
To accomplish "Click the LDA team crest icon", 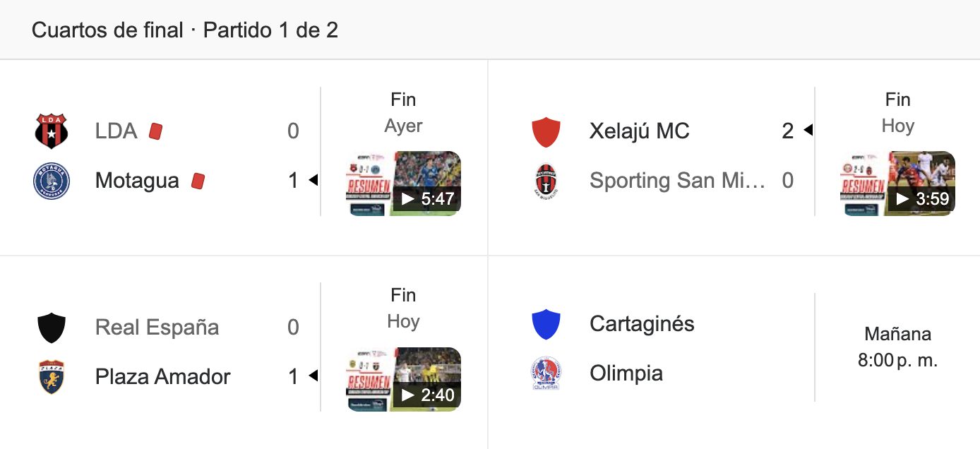I will pyautogui.click(x=52, y=131).
